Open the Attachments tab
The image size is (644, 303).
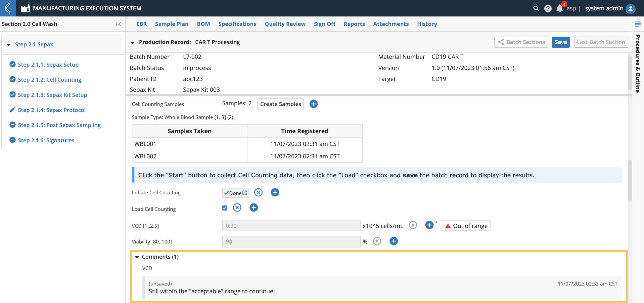(x=391, y=24)
